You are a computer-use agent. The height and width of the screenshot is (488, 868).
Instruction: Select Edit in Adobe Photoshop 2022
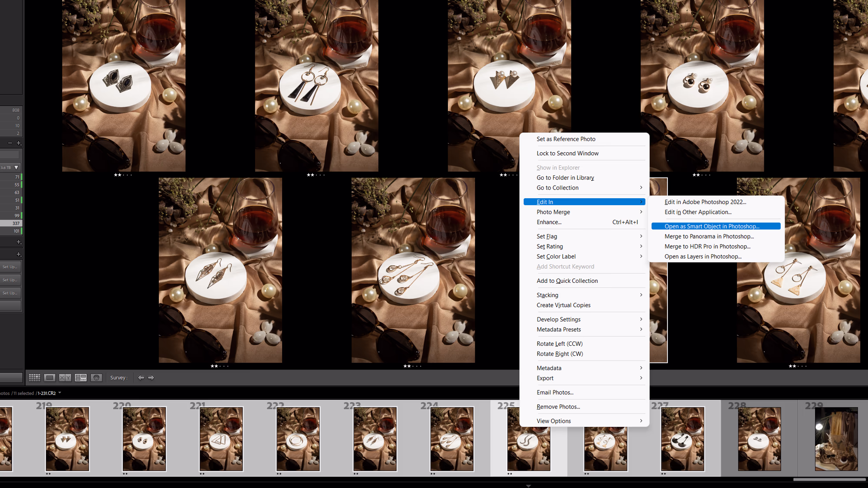click(x=705, y=202)
